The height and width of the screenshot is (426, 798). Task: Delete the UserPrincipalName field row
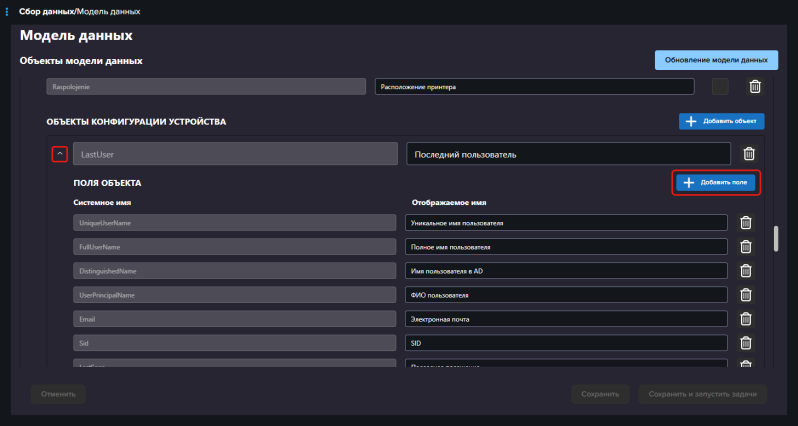click(745, 295)
